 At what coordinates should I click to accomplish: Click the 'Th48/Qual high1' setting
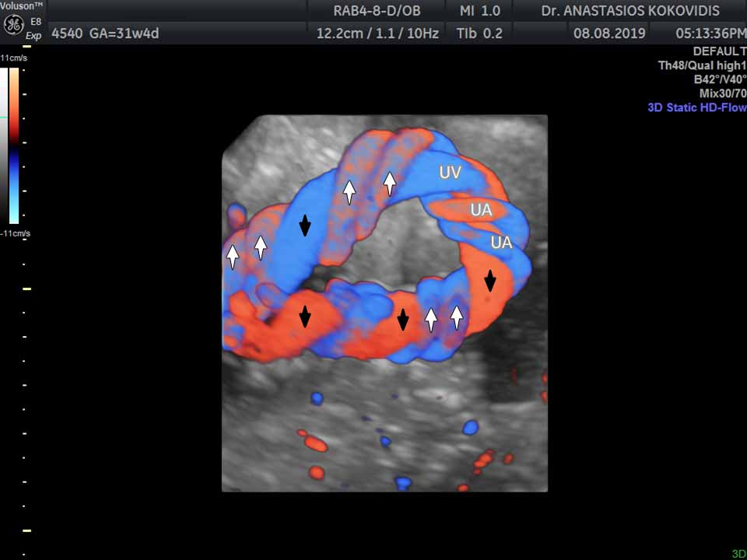[702, 65]
